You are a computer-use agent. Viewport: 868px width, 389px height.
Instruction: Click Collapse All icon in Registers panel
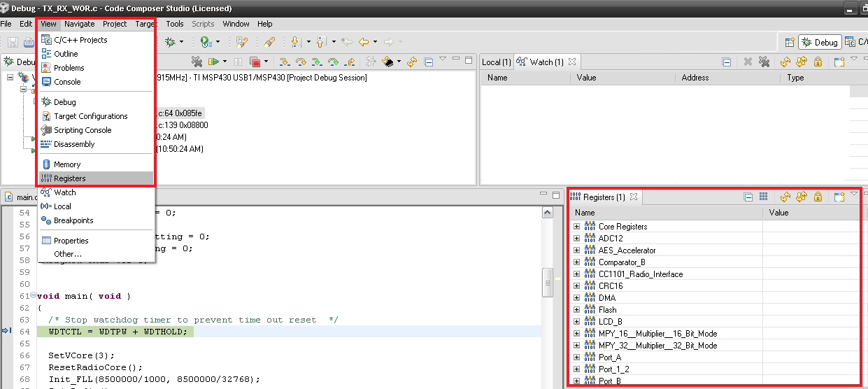pyautogui.click(x=748, y=197)
